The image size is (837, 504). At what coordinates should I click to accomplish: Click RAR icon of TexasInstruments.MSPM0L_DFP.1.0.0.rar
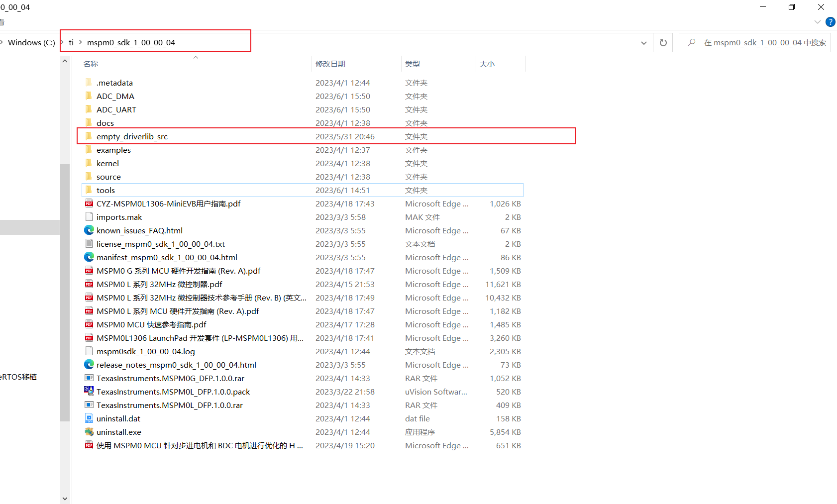[x=89, y=404]
